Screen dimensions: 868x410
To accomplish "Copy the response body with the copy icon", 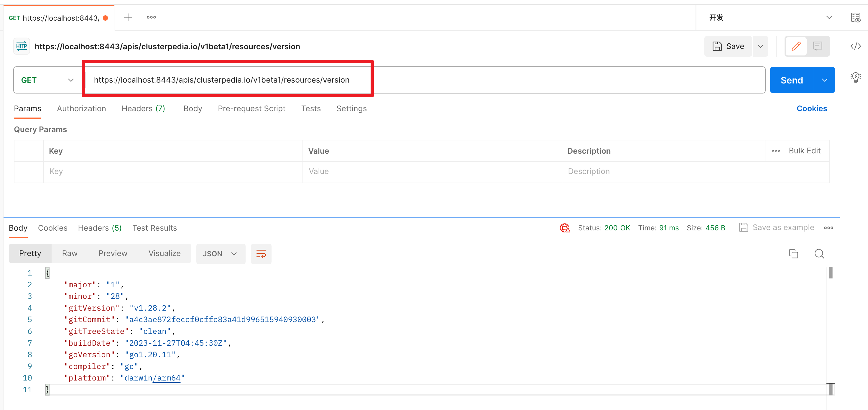I will (793, 254).
